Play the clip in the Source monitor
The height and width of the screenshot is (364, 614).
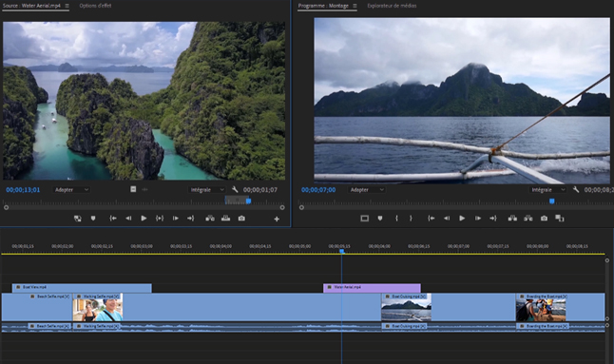click(x=144, y=219)
